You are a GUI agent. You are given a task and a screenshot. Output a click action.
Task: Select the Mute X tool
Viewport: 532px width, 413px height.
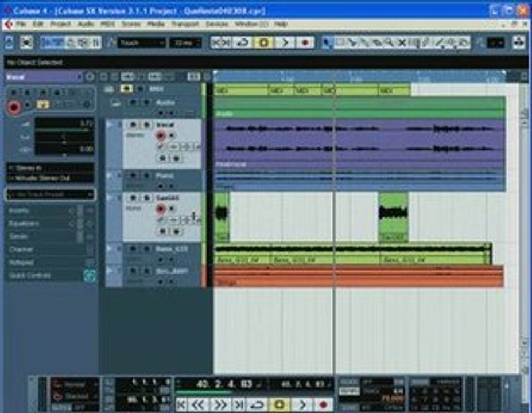402,42
